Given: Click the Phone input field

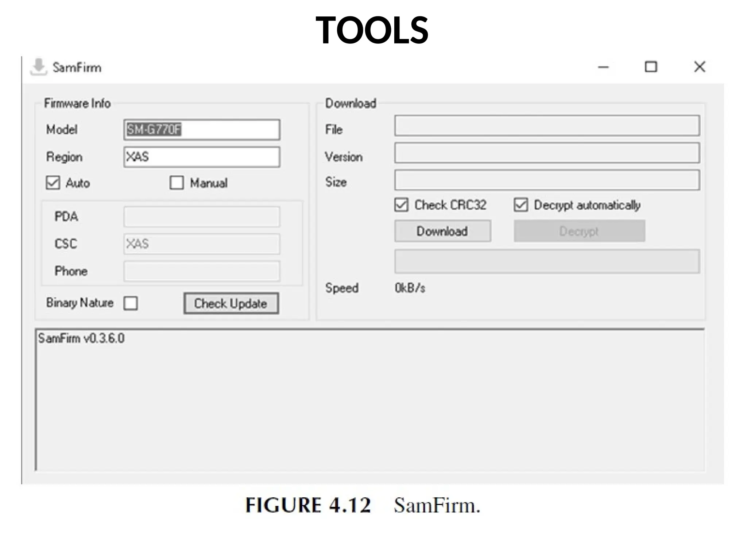Looking at the screenshot, I should [202, 271].
